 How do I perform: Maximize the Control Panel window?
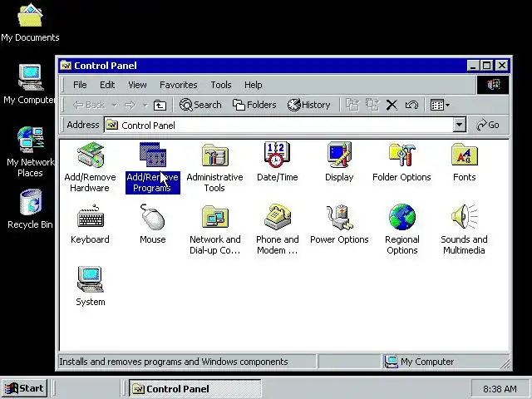click(x=487, y=65)
